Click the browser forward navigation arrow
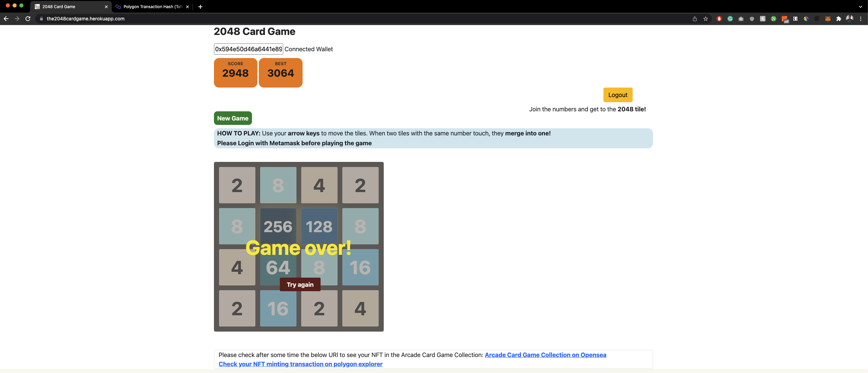The height and width of the screenshot is (373, 868). pyautogui.click(x=17, y=19)
